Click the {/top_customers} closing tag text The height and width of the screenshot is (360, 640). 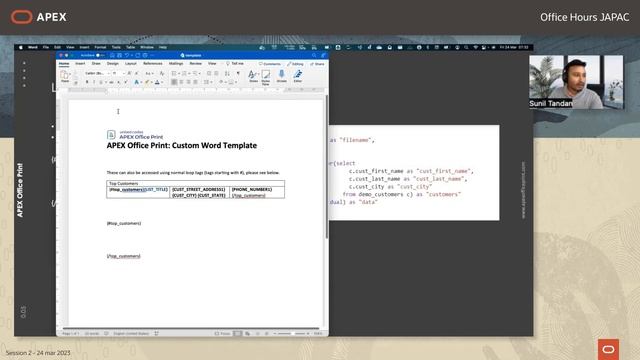(x=124, y=256)
